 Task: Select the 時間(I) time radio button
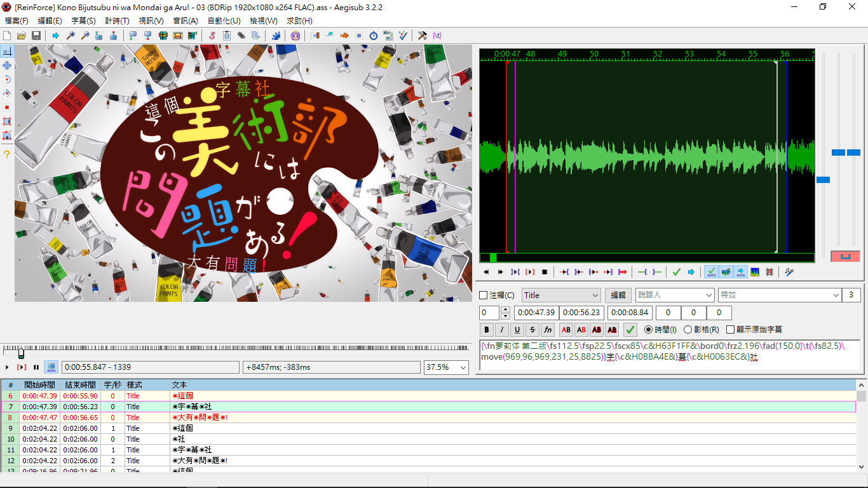(648, 330)
